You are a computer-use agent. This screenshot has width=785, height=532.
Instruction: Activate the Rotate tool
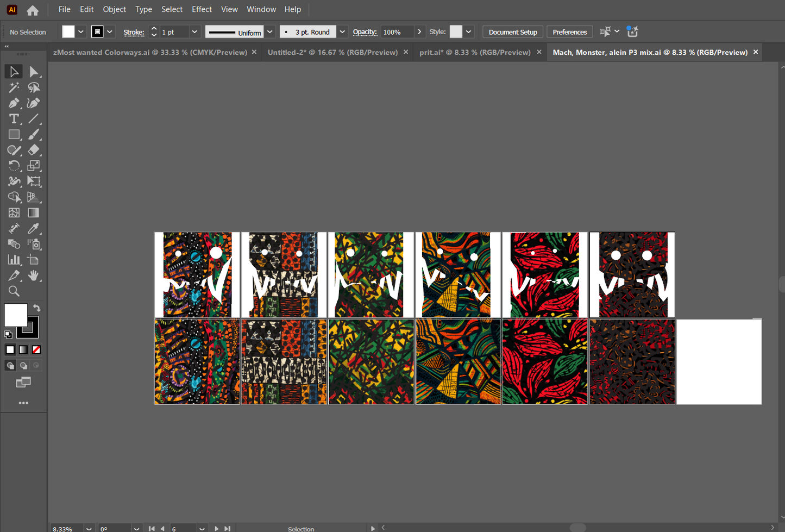(14, 166)
